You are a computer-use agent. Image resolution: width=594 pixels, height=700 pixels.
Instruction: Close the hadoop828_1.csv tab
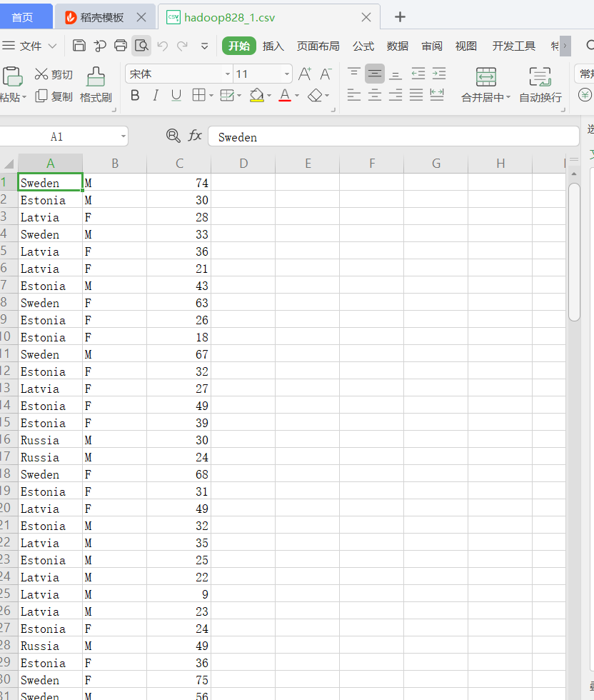(x=366, y=17)
